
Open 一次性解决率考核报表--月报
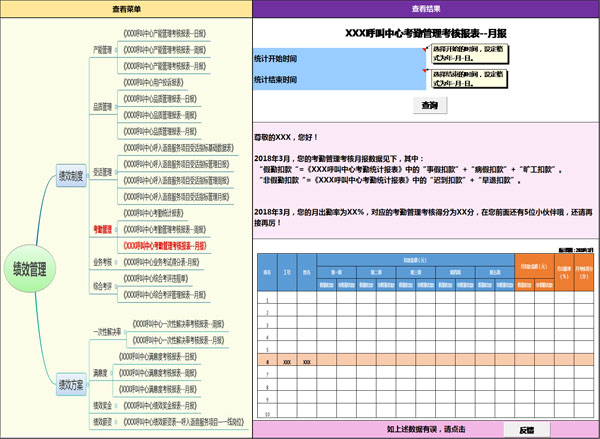point(178,340)
